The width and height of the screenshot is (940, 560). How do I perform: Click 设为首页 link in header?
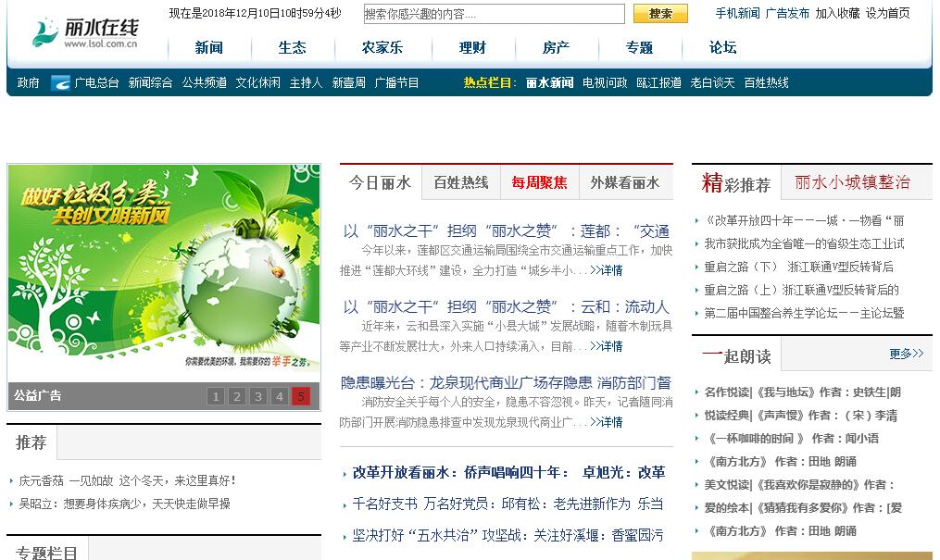888,14
